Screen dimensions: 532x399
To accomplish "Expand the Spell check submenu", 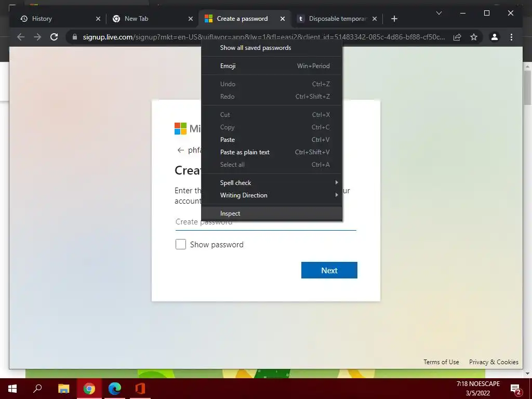I will [x=271, y=183].
